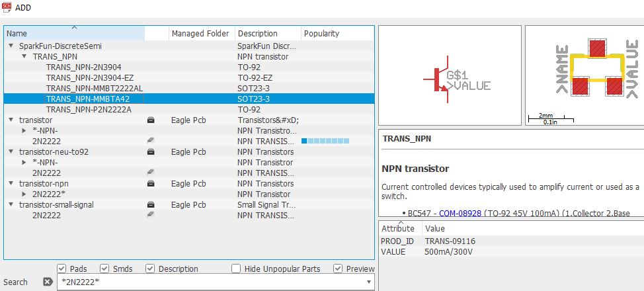644x291 pixels.
Task: Select TRANS_NPN-2N3904 device
Action: pyautogui.click(x=84, y=67)
